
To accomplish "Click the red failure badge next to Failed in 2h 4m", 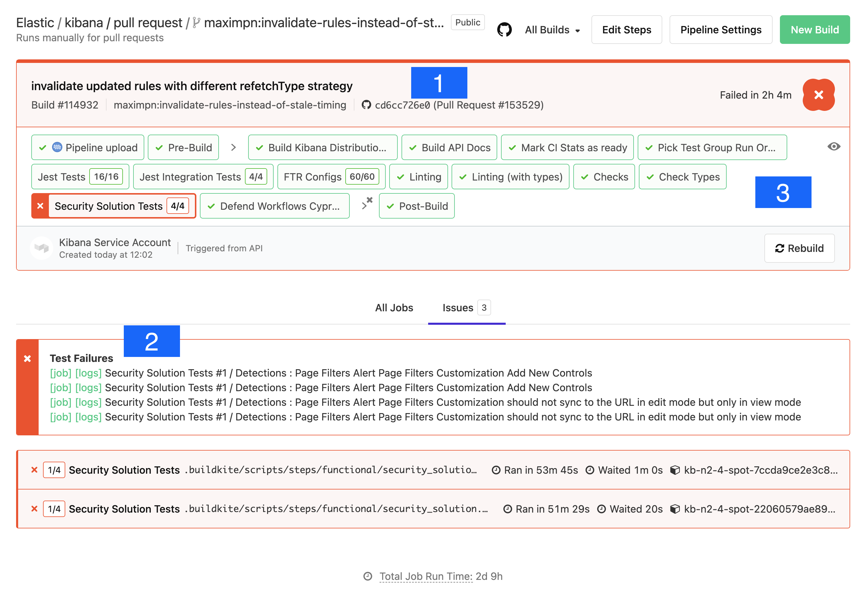I will [x=819, y=95].
